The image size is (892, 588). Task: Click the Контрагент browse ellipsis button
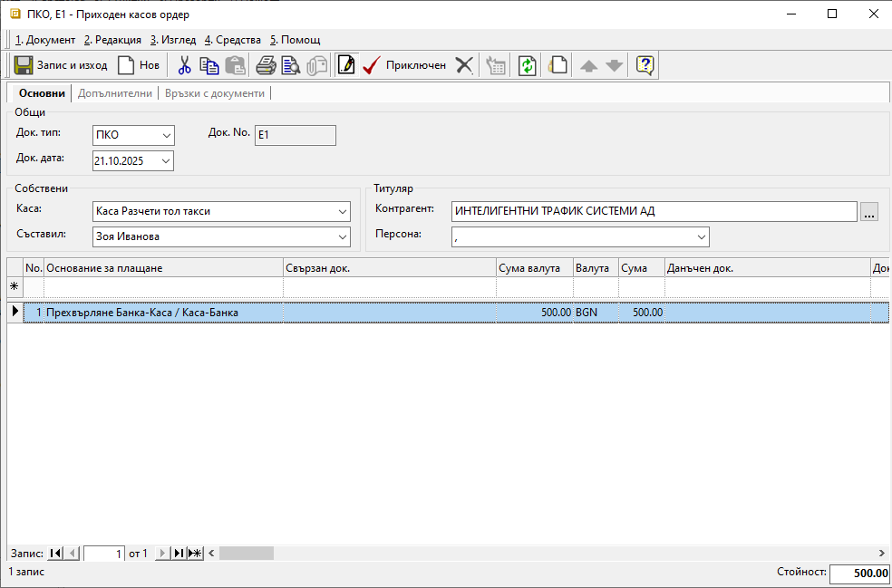pos(869,212)
